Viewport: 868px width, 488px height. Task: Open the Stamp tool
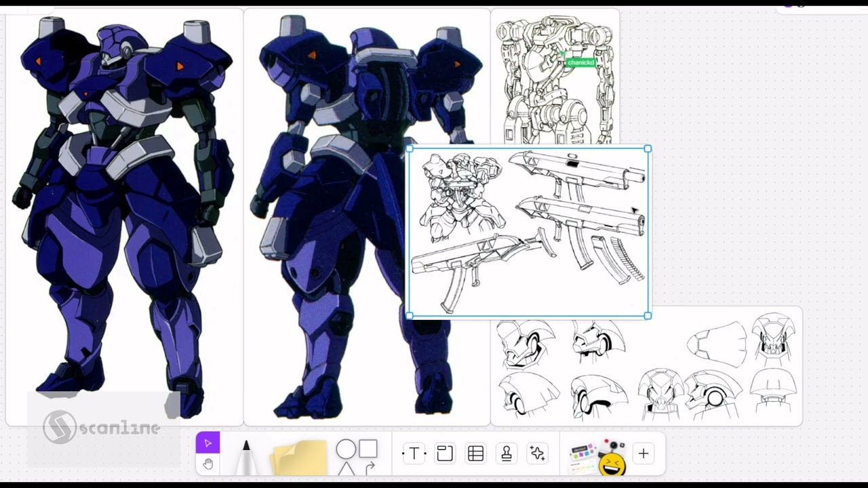click(506, 453)
